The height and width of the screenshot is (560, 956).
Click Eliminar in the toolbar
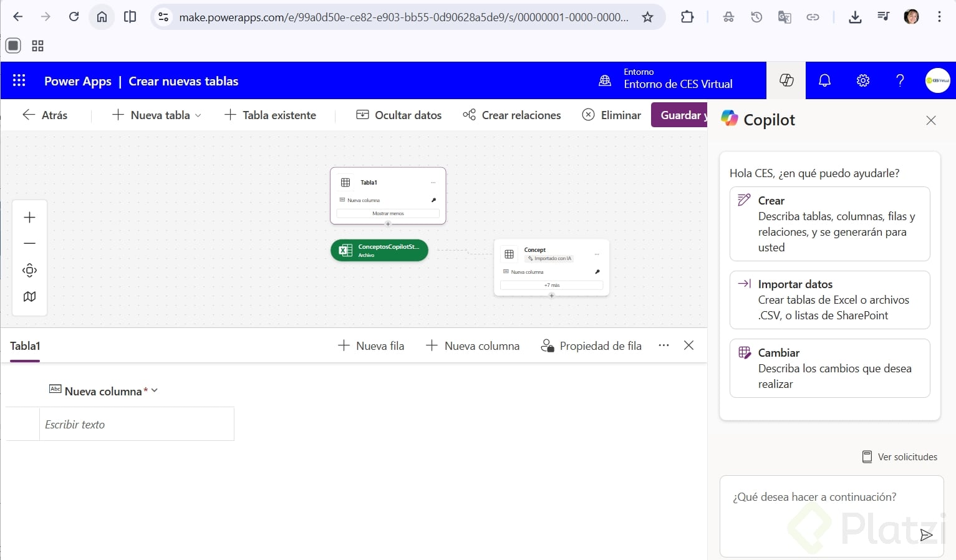(611, 115)
